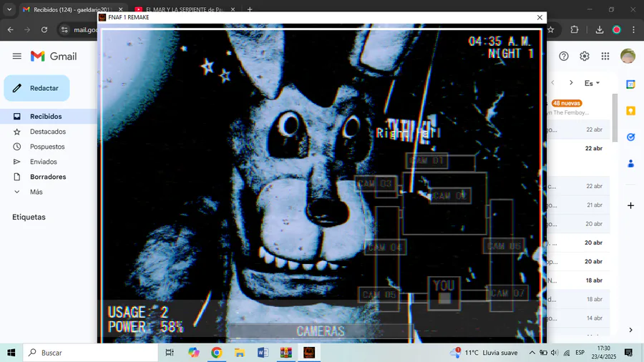Click the 48 nuevas badge

(567, 103)
